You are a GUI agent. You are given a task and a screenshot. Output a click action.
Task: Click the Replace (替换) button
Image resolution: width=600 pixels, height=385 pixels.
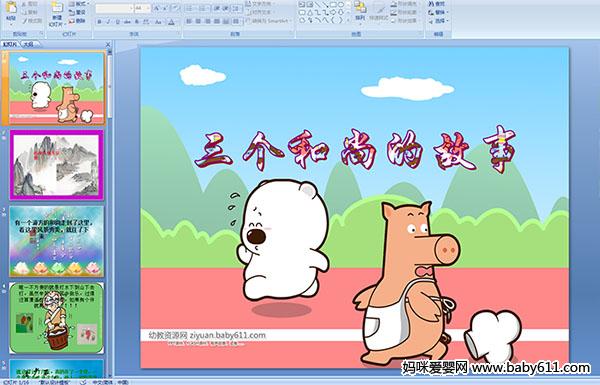438,12
